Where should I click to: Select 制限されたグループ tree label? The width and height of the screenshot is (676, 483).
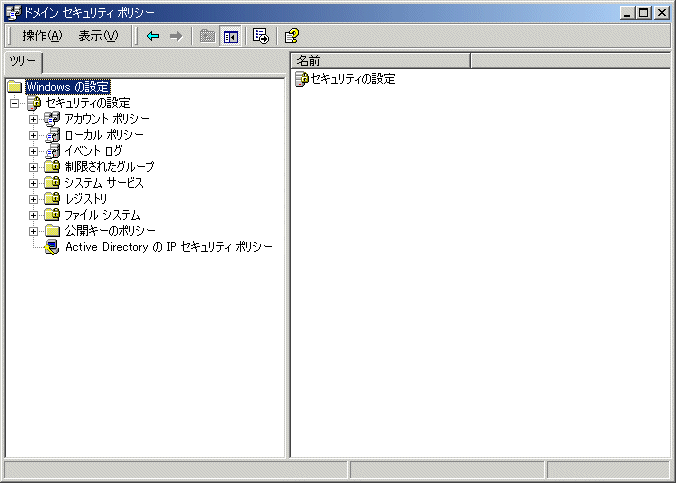click(110, 166)
